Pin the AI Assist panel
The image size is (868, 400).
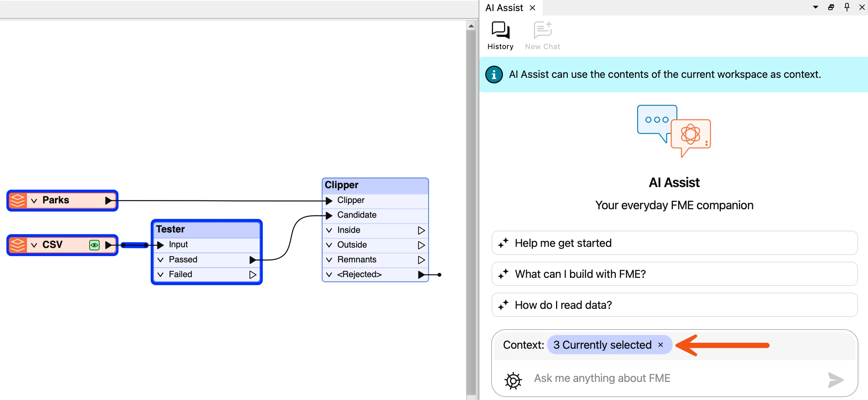click(847, 7)
